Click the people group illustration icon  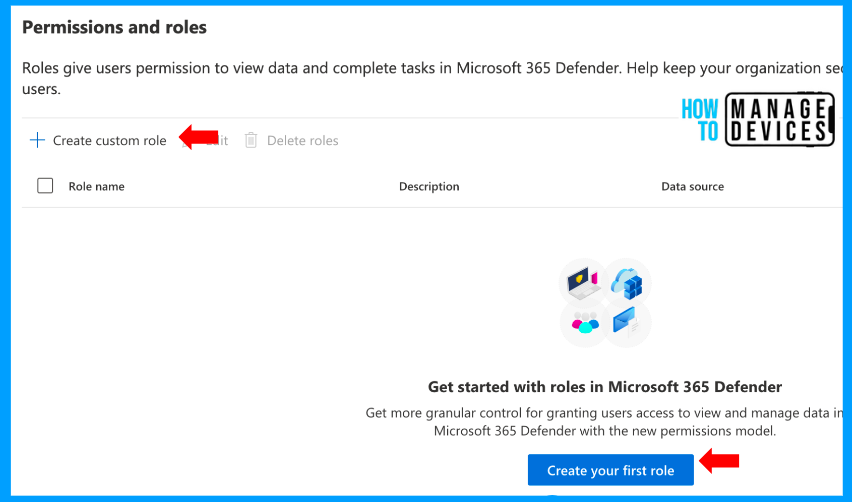[584, 324]
